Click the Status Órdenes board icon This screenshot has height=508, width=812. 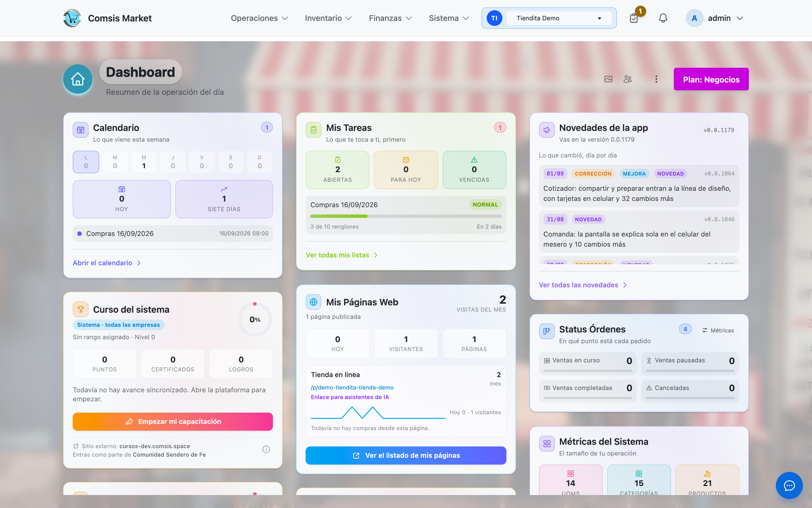[547, 331]
